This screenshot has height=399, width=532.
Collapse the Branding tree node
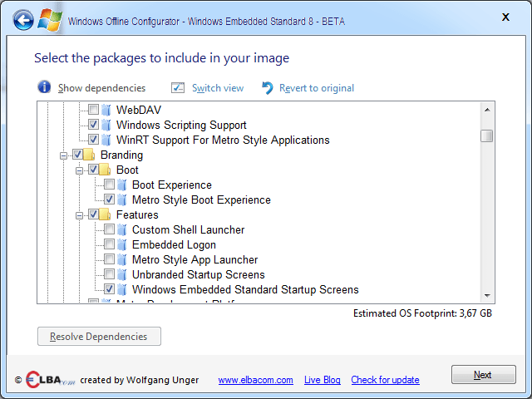tap(63, 155)
